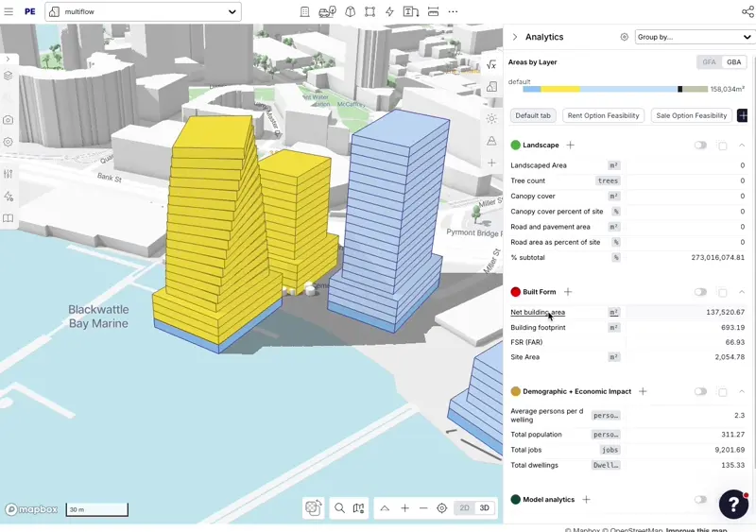The image size is (756, 532).
Task: Add a metric to Model analytics
Action: (x=586, y=500)
